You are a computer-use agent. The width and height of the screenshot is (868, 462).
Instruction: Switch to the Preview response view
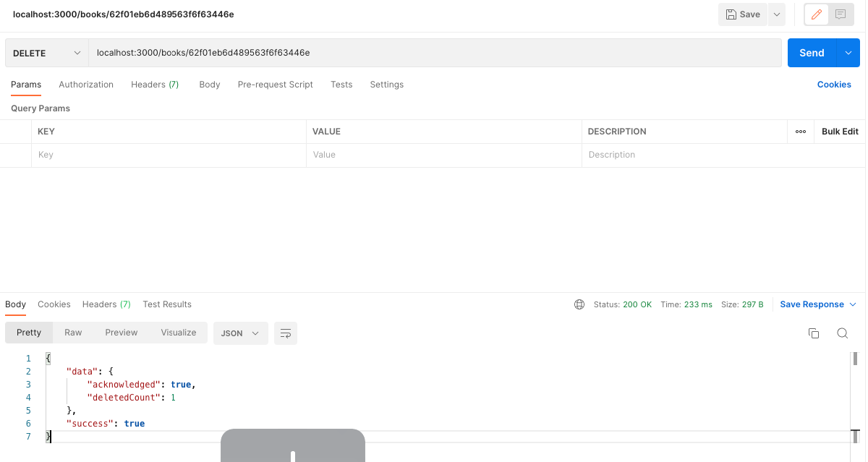(121, 333)
